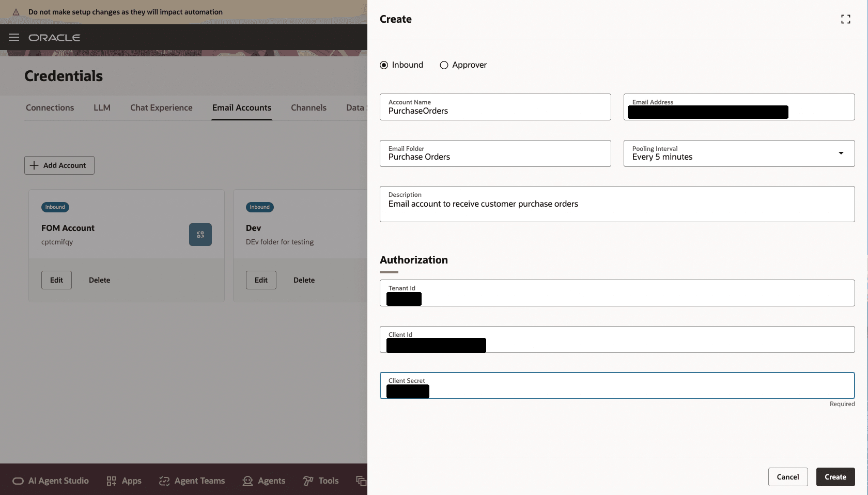The height and width of the screenshot is (495, 868).
Task: Expand the Create panel to full screen
Action: click(x=845, y=19)
